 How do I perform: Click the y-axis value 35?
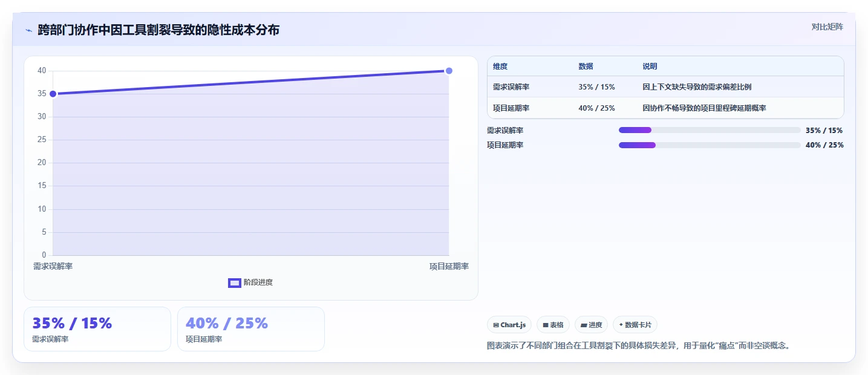coord(42,94)
